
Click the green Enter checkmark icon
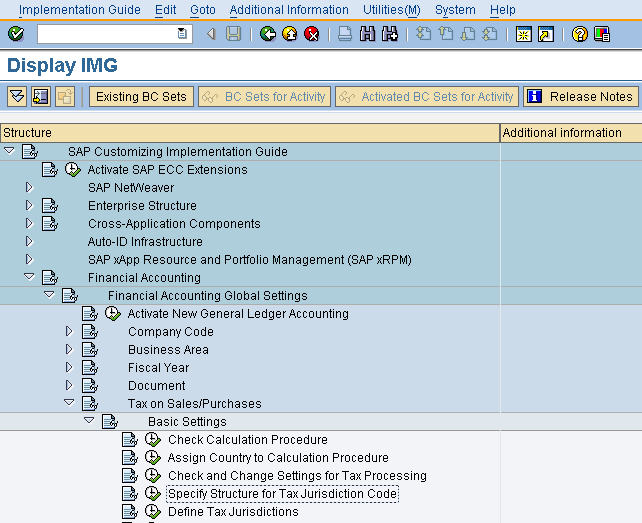[16, 34]
